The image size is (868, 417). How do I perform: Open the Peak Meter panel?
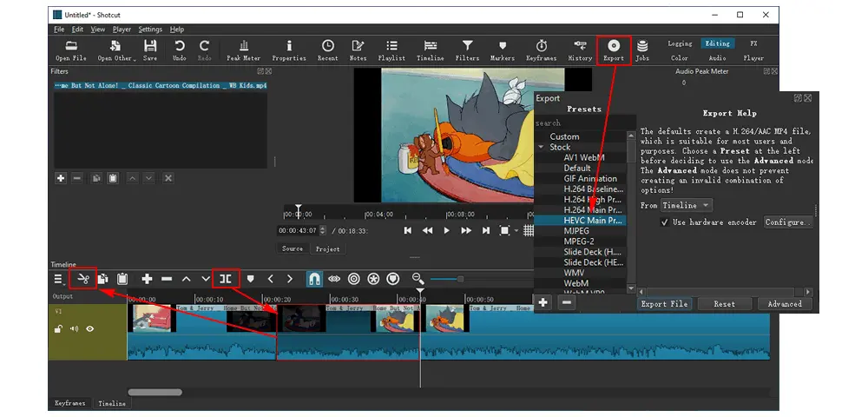[x=244, y=50]
